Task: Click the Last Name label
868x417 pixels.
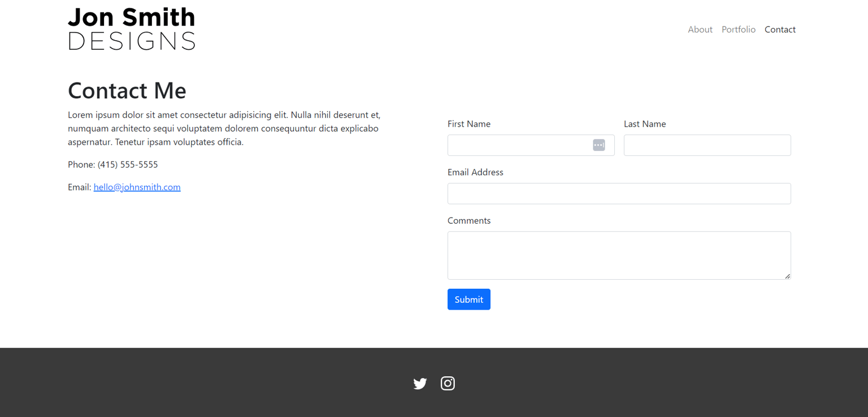Action: click(645, 124)
